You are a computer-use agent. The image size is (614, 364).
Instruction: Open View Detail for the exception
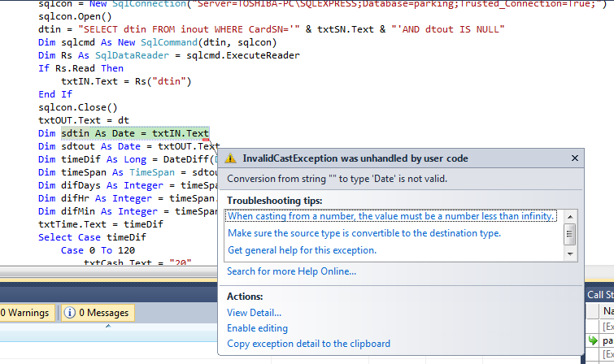click(x=254, y=313)
